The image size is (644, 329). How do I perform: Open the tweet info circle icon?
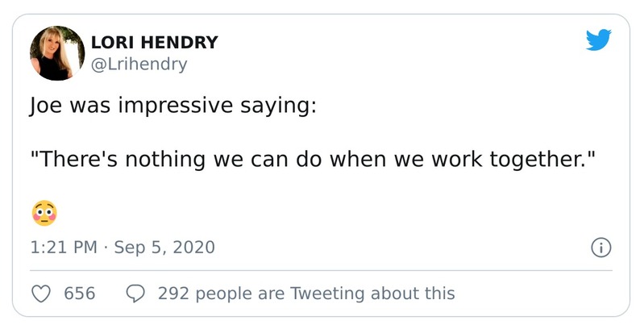[600, 248]
